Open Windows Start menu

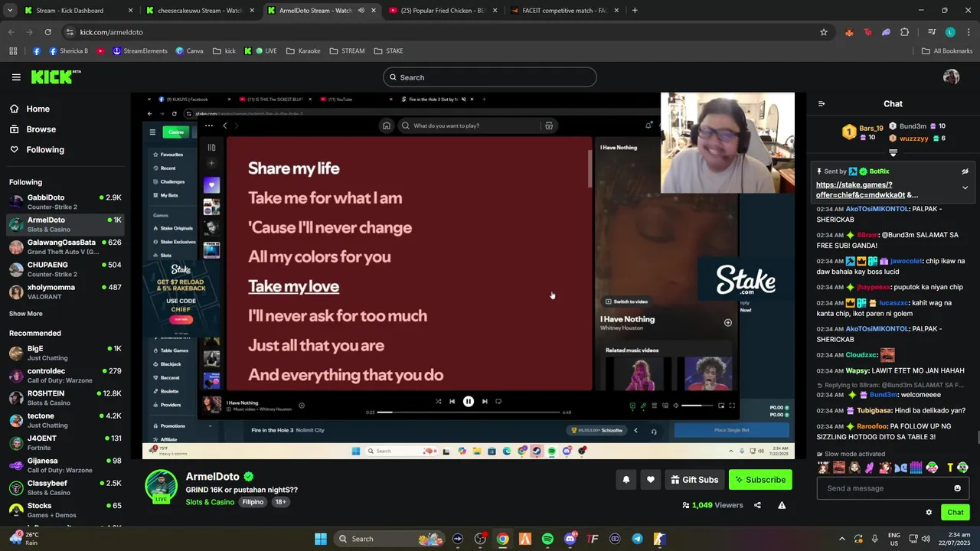coord(321,539)
